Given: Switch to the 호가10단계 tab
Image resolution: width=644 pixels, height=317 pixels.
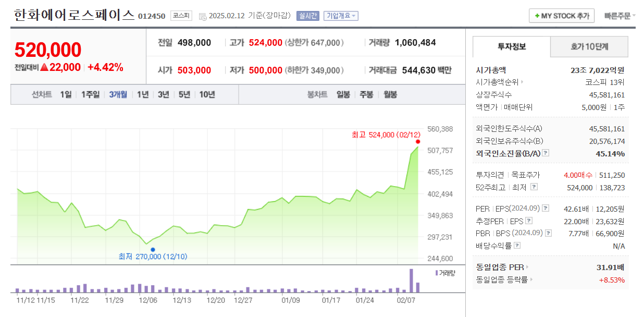Looking at the screenshot, I should tap(589, 46).
